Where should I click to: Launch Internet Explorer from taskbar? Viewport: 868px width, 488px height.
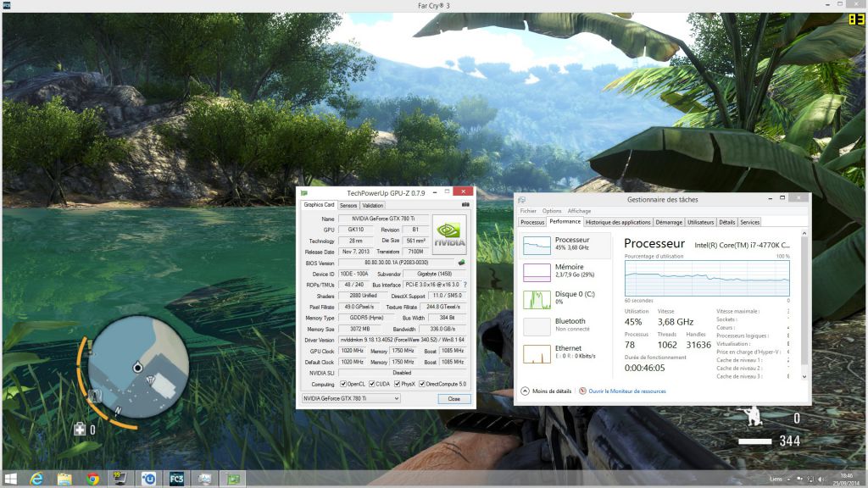click(x=36, y=480)
